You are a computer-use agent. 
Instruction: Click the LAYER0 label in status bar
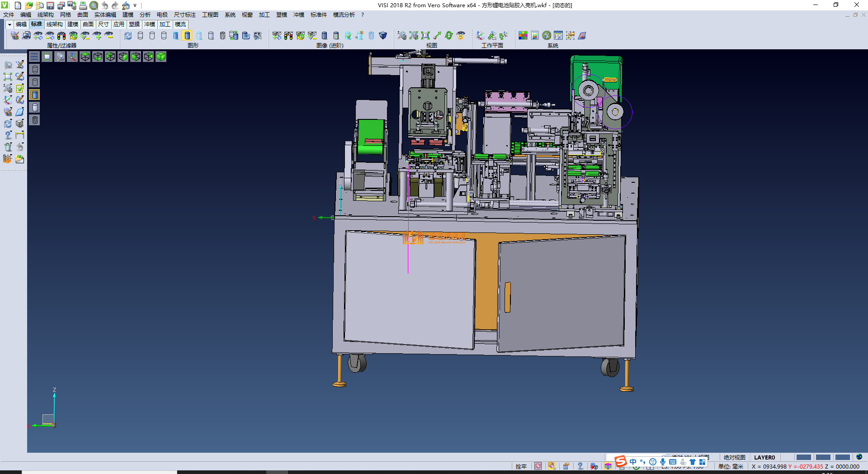coord(764,457)
